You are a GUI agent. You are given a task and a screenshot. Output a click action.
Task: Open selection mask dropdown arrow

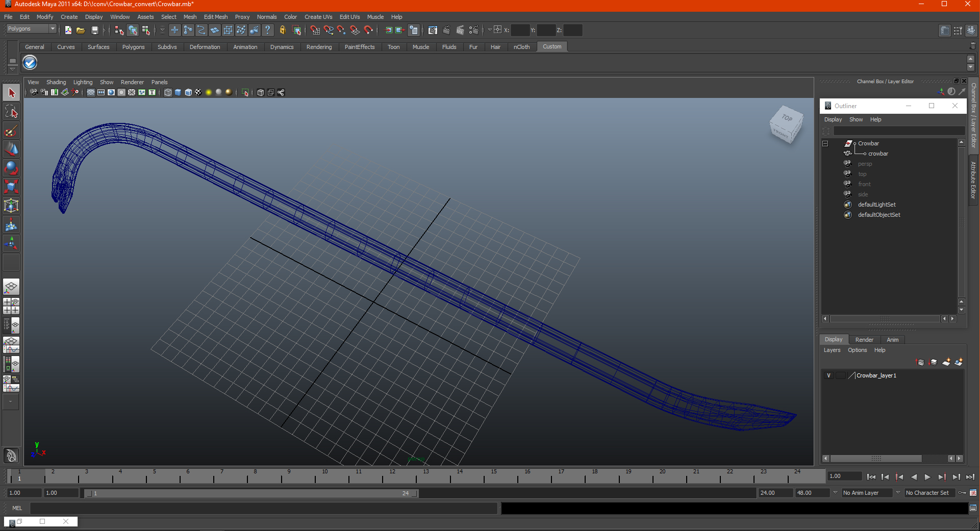click(x=162, y=30)
